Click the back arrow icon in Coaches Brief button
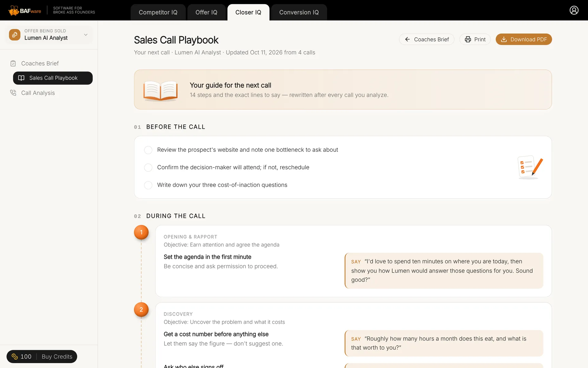The height and width of the screenshot is (368, 588). pyautogui.click(x=407, y=39)
